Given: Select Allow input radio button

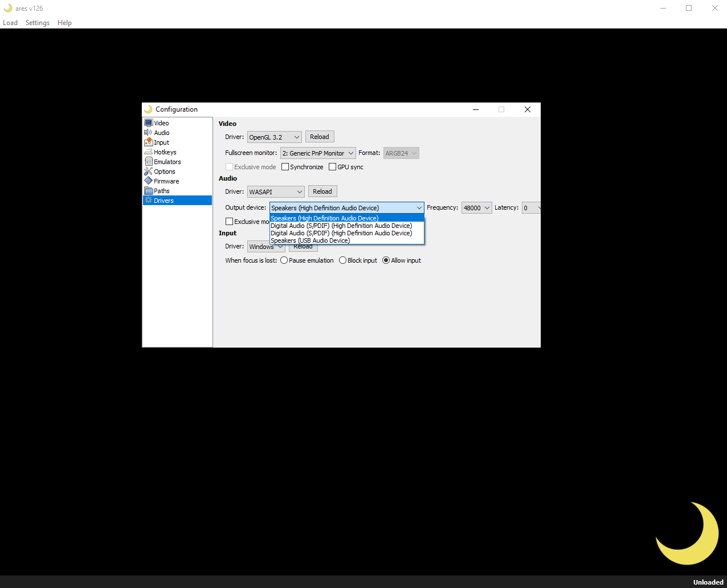Looking at the screenshot, I should [386, 260].
